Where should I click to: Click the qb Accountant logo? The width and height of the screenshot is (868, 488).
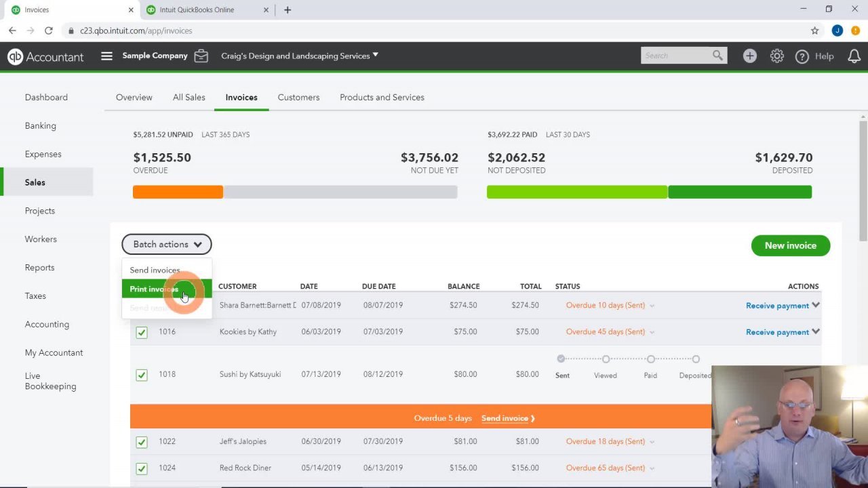(x=45, y=57)
